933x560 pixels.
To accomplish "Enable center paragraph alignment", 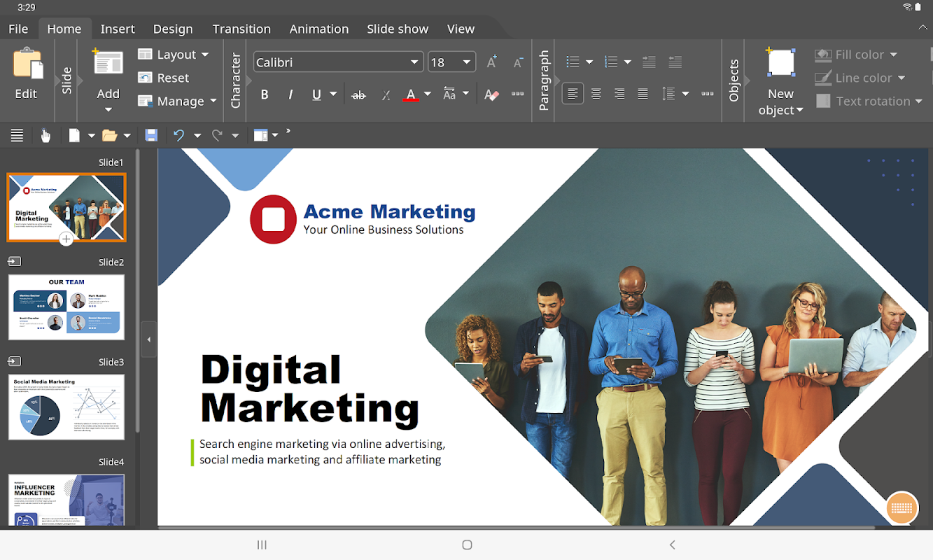I will pos(596,94).
